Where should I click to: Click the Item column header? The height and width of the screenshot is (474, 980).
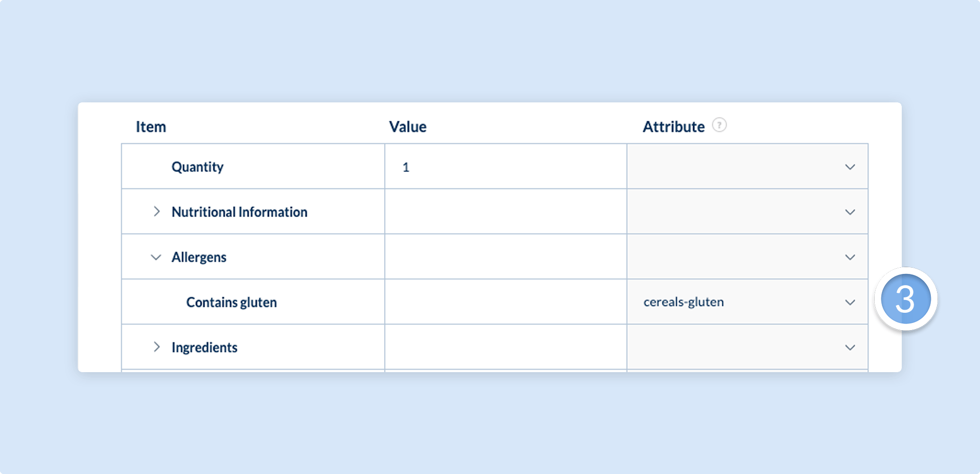coord(151,126)
